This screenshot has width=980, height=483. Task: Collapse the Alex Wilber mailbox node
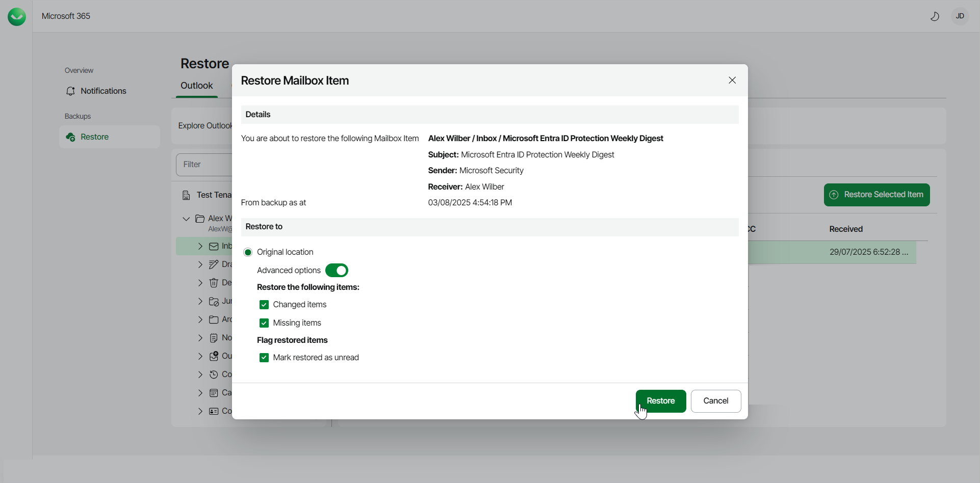(187, 218)
